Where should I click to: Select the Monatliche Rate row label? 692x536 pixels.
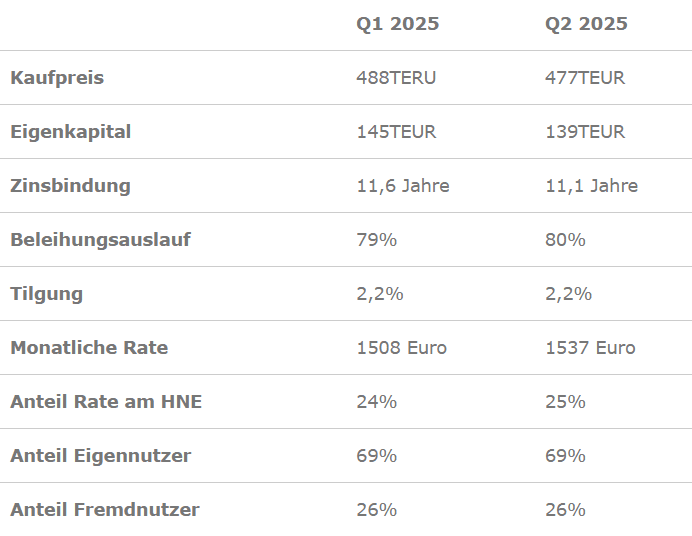(x=89, y=348)
